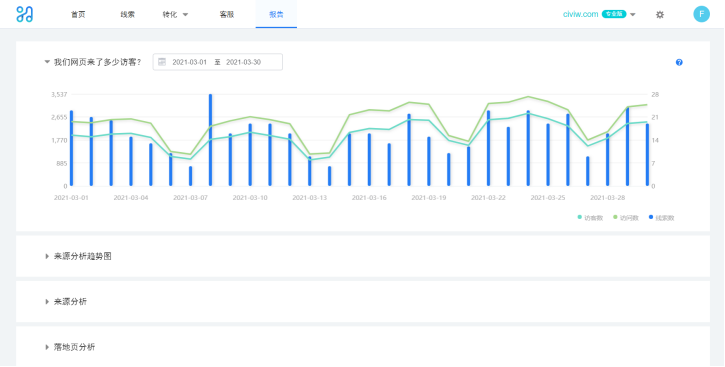The image size is (725, 367).
Task: Open the 转化 dropdown menu
Action: pyautogui.click(x=175, y=14)
